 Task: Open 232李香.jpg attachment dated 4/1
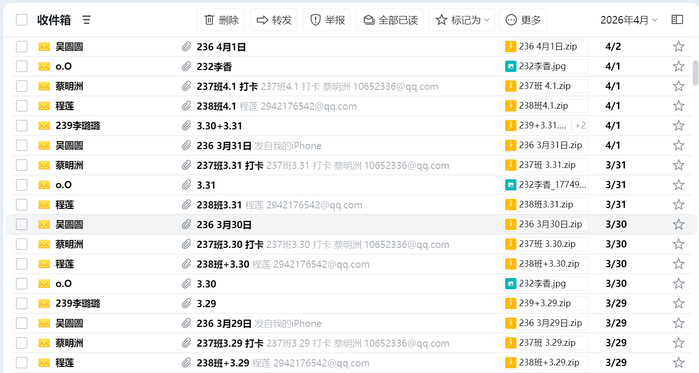(546, 66)
